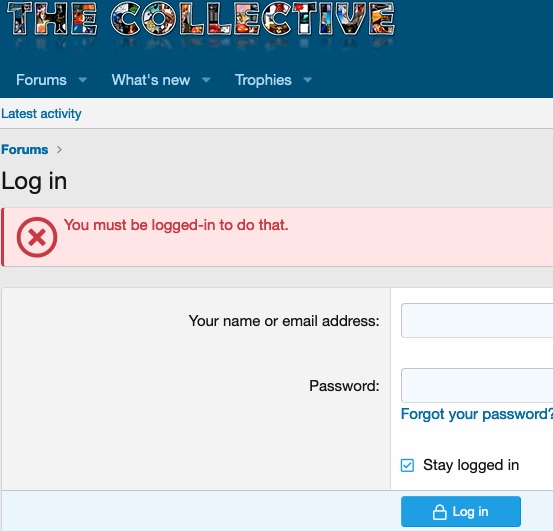Screen dimensions: 553x531
Task: Expand the Forums dropdown arrow
Action: (x=83, y=80)
